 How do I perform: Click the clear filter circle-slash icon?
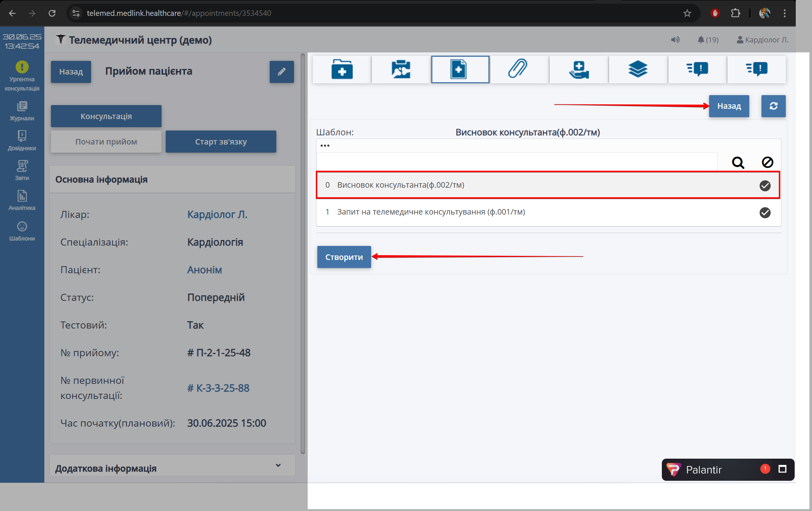[767, 162]
